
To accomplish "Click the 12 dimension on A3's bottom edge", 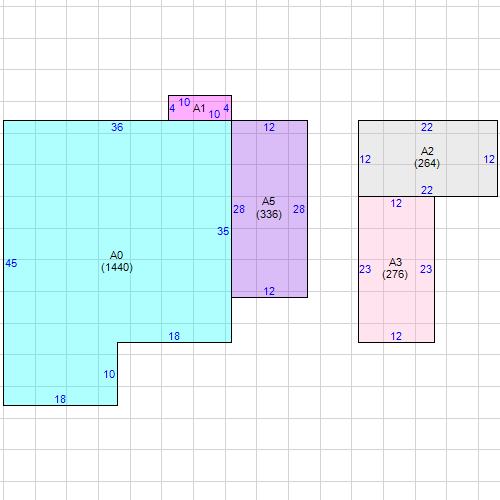I will 396,336.
